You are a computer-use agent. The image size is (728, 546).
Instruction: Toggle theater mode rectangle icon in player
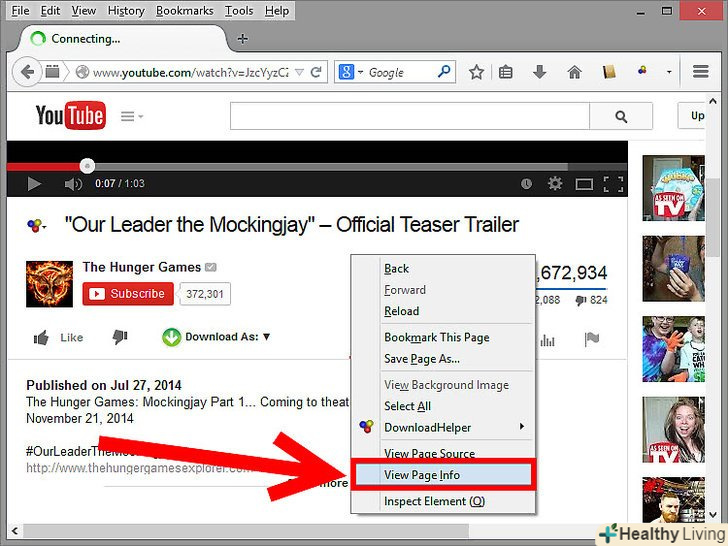[584, 184]
